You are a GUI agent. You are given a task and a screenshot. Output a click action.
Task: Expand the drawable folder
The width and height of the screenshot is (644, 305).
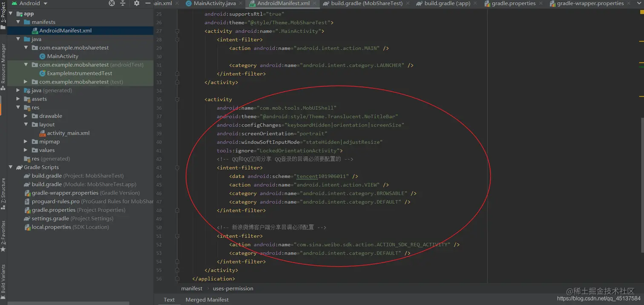26,116
